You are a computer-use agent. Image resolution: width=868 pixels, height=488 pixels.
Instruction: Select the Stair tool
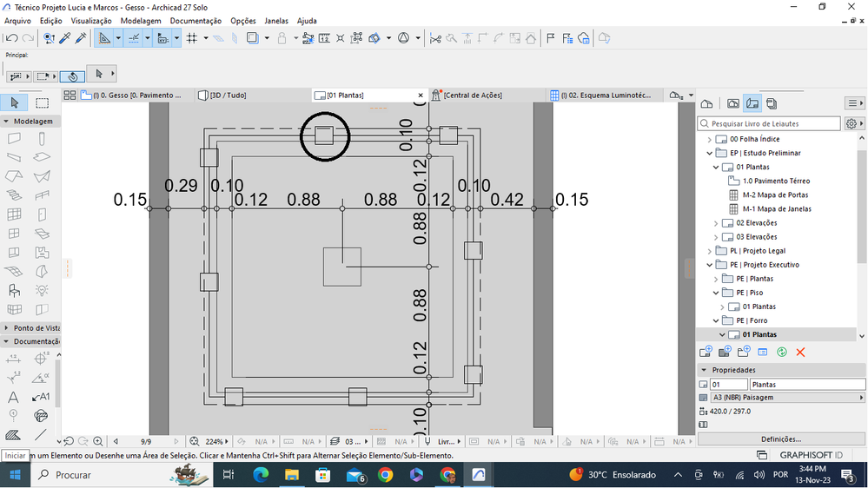[x=14, y=195]
